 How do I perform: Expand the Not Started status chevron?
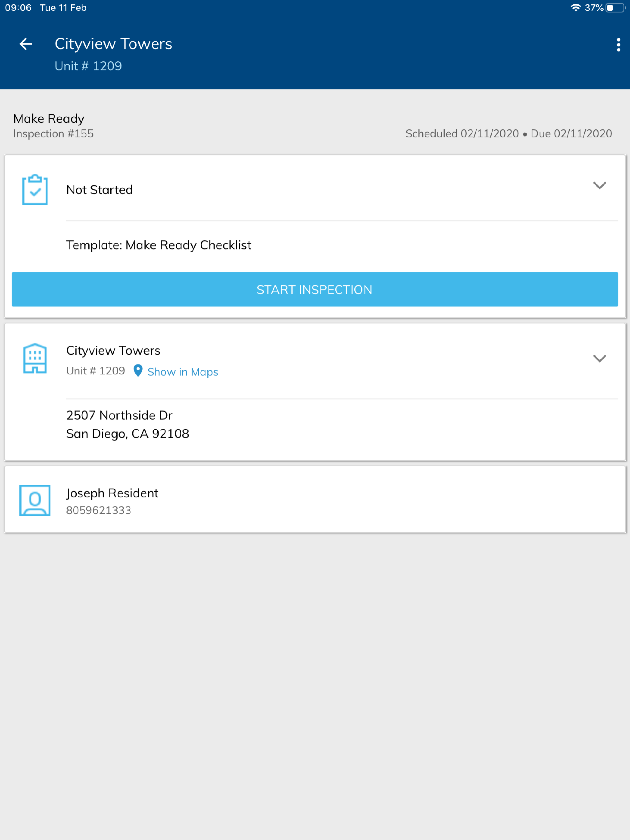coord(600,186)
